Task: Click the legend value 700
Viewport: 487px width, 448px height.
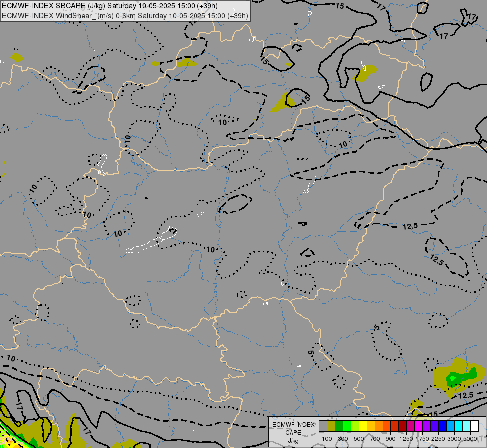Action: 375,439
